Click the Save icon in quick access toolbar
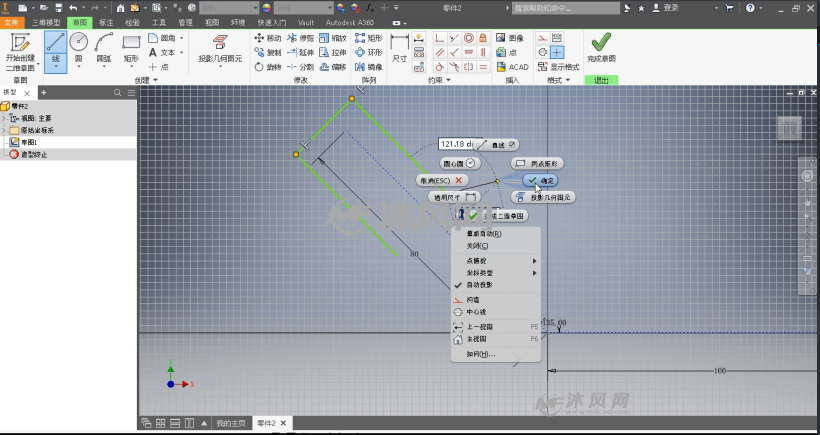Screen dimensions: 820x435 click(x=59, y=8)
